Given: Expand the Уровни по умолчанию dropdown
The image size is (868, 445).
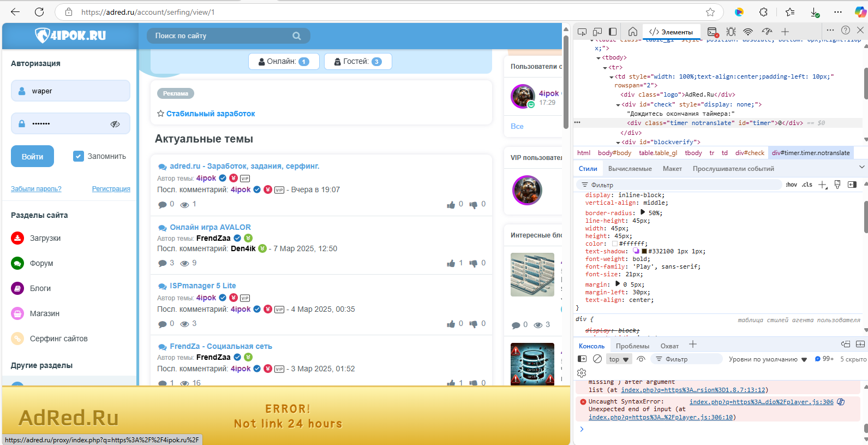Looking at the screenshot, I should tap(768, 359).
